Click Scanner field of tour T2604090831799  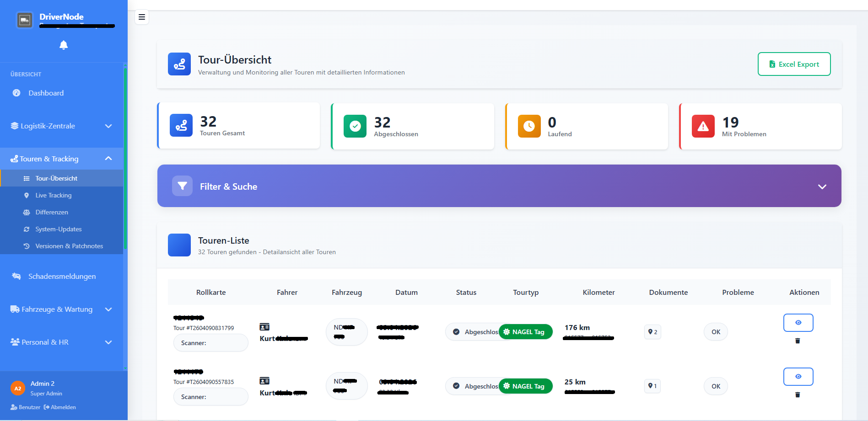pyautogui.click(x=211, y=343)
